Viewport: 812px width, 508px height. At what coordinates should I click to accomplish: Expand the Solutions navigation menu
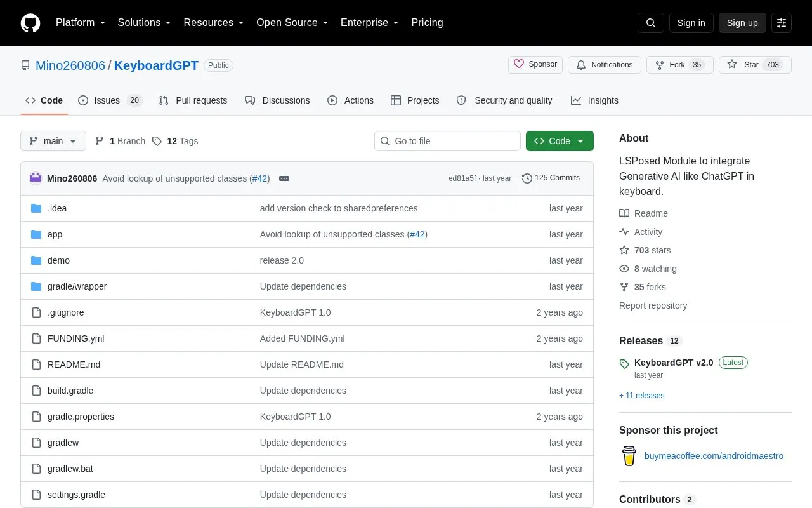[x=144, y=23]
